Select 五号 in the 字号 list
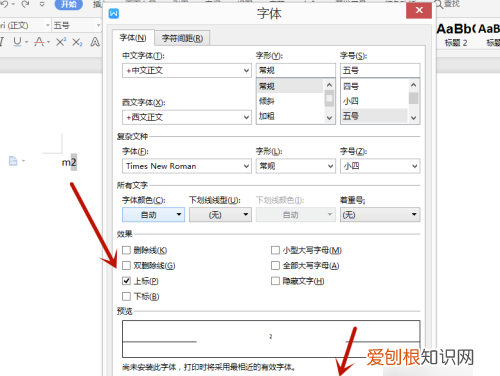The width and height of the screenshot is (500, 376). pyautogui.click(x=374, y=116)
